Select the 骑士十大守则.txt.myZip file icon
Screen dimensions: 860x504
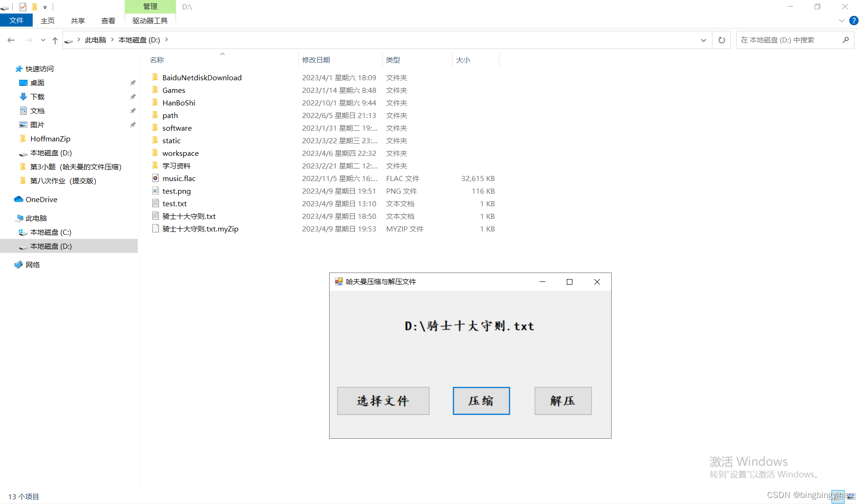(x=155, y=228)
